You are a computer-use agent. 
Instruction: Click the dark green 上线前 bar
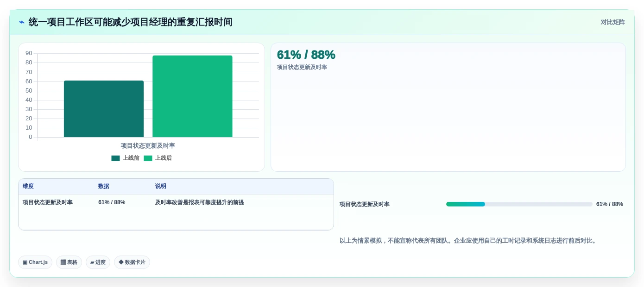(x=104, y=109)
